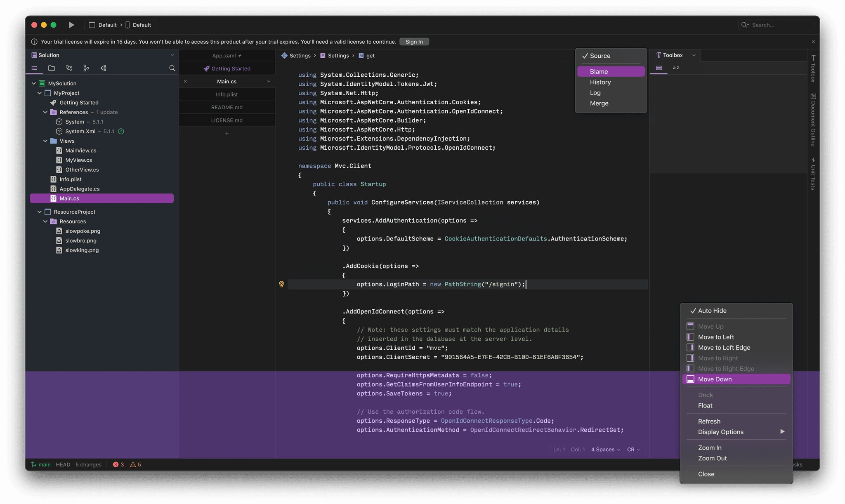
Task: Focus the Search field in the title bar
Action: click(x=777, y=25)
